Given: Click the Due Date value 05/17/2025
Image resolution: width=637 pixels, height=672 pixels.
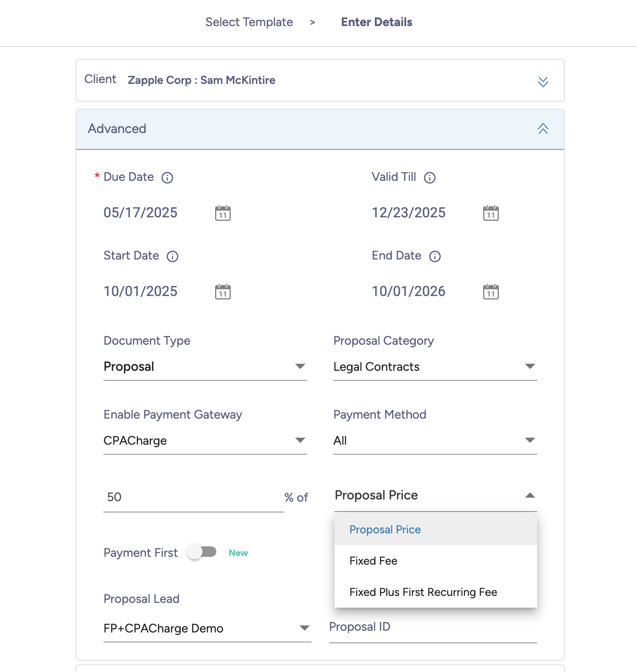Looking at the screenshot, I should pyautogui.click(x=140, y=213).
